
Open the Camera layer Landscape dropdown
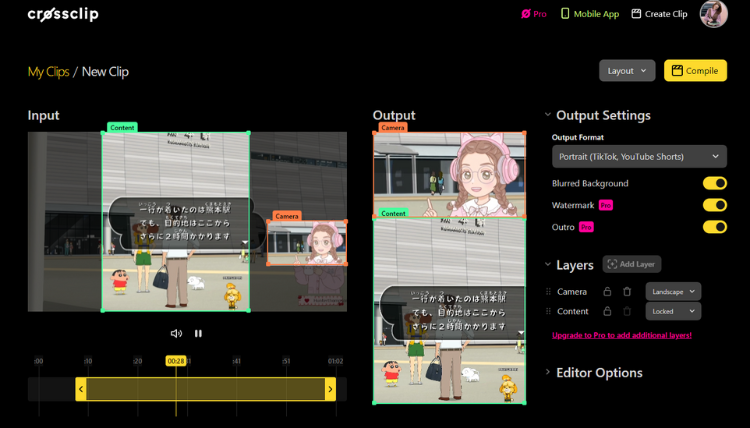coord(673,291)
